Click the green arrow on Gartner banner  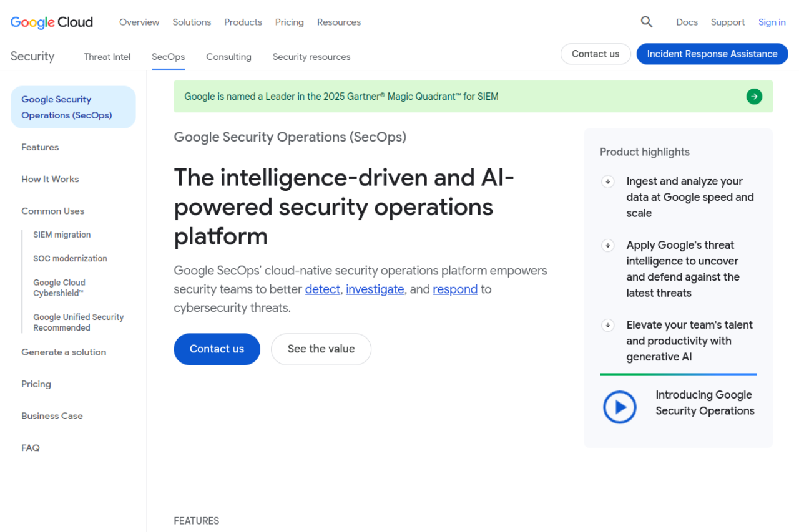click(x=754, y=96)
